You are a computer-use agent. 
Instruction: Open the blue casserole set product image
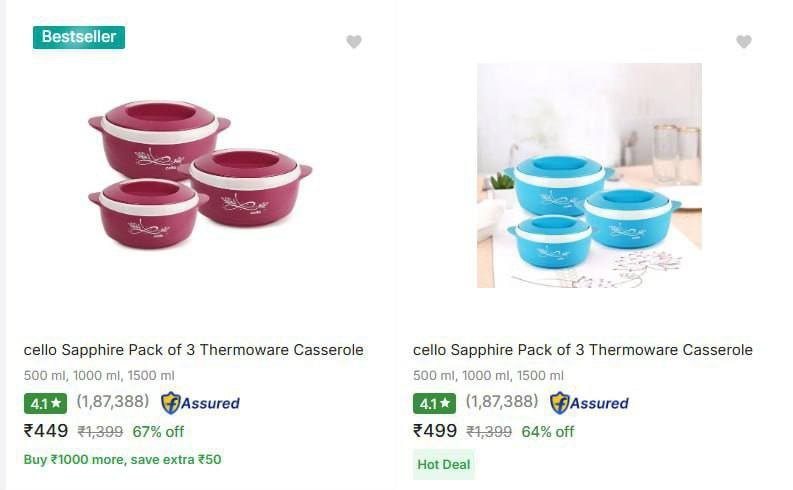click(589, 176)
